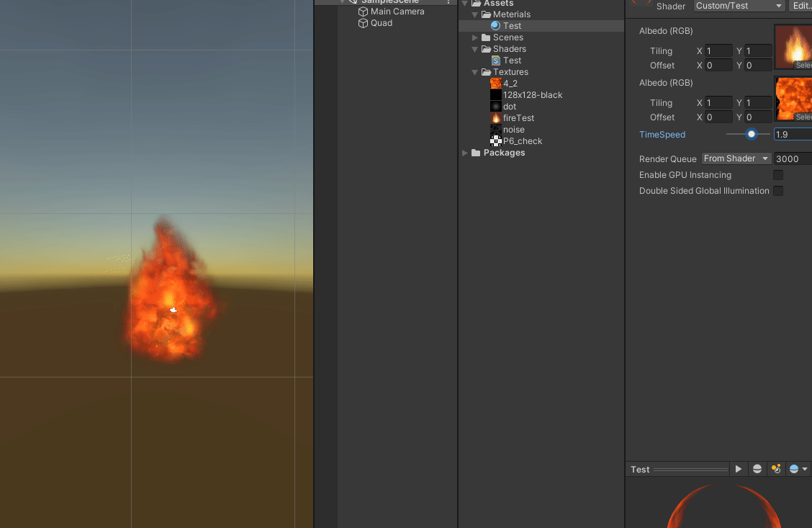Viewport: 812px width, 528px height.
Task: Click the Meterials folder icon
Action: [486, 14]
